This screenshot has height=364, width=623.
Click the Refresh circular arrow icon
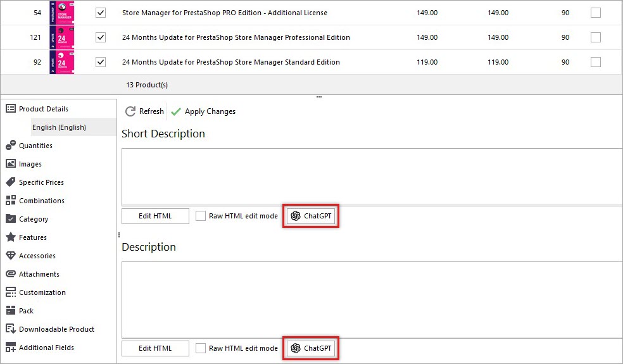point(130,111)
